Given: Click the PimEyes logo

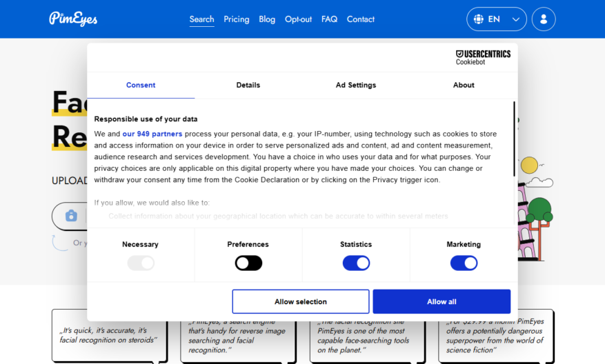Looking at the screenshot, I should point(73,19).
